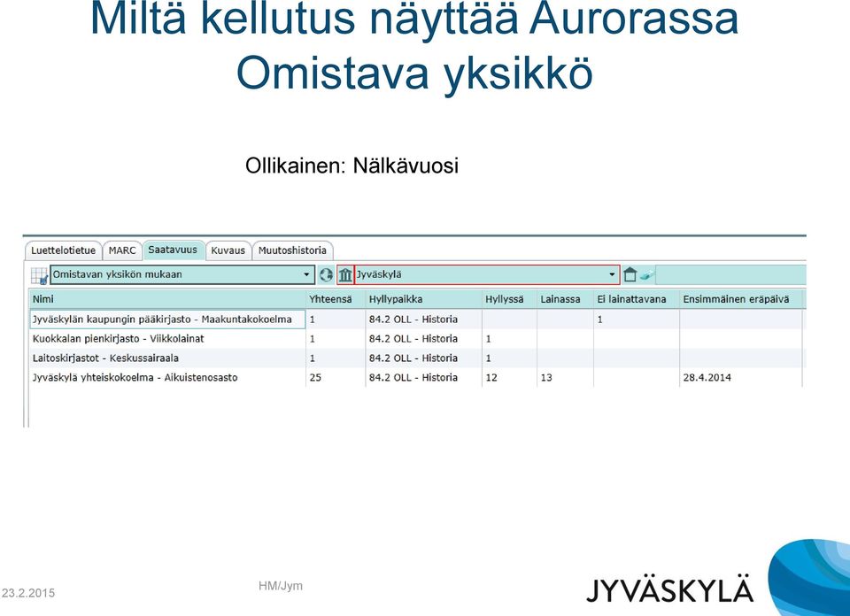Click the eraser clear icon
This screenshot has width=850, height=616.
click(646, 274)
